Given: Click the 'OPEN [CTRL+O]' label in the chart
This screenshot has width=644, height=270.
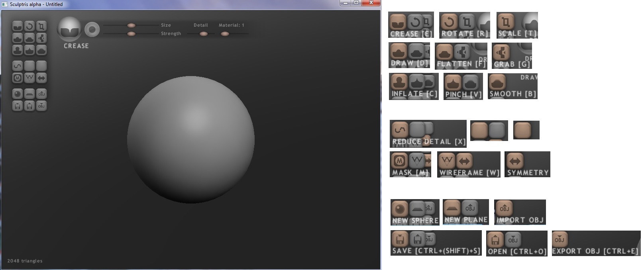Looking at the screenshot, I should tap(517, 252).
